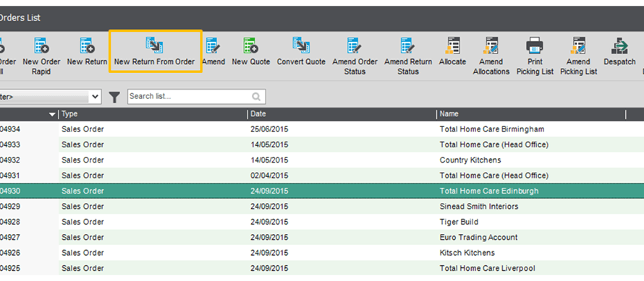Click date 02/04/2015 cell
Screen dimensions: 644x281
pos(269,176)
